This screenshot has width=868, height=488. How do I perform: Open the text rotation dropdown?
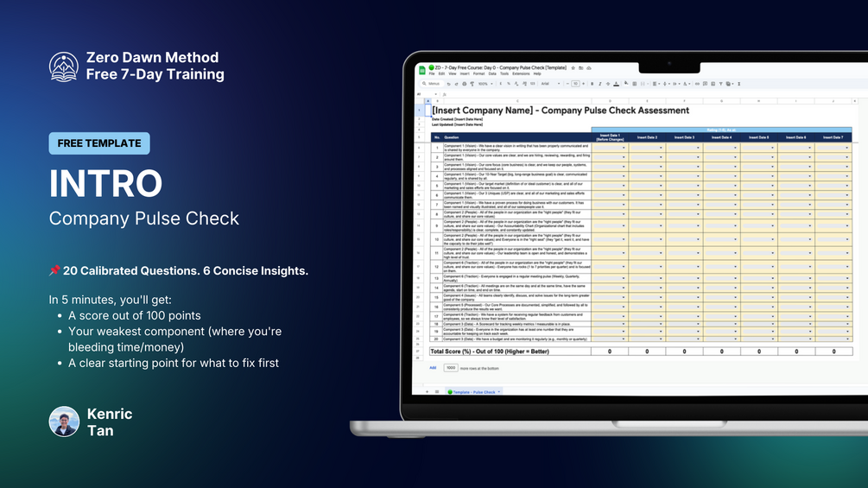[x=687, y=84]
